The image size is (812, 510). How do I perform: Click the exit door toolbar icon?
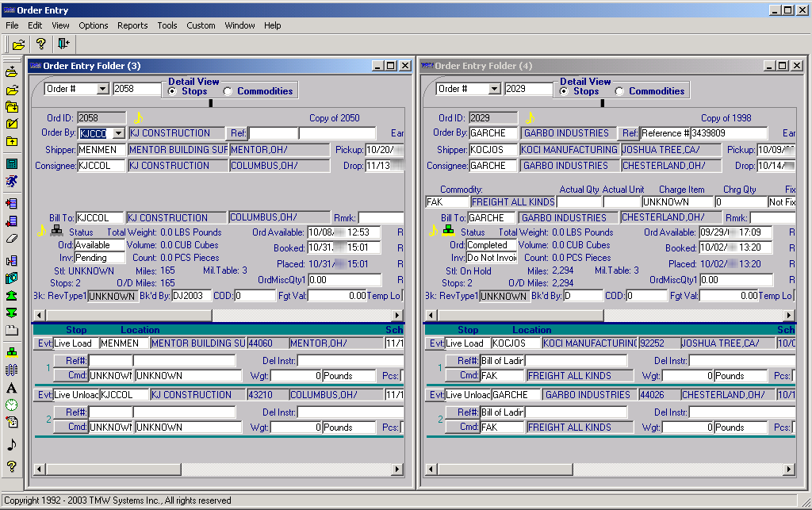(63, 44)
